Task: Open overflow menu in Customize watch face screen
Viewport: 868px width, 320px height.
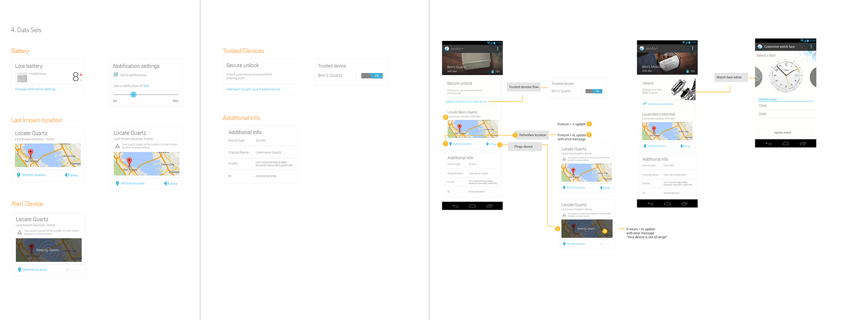Action: pyautogui.click(x=811, y=46)
